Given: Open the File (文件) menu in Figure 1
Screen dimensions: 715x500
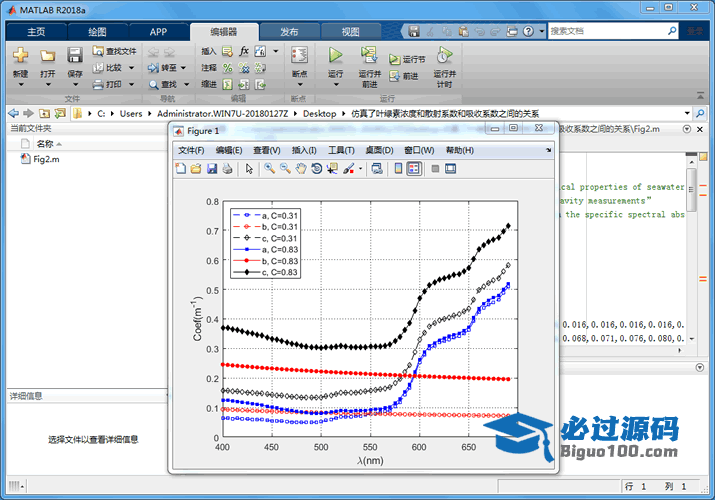Looking at the screenshot, I should pyautogui.click(x=191, y=150).
